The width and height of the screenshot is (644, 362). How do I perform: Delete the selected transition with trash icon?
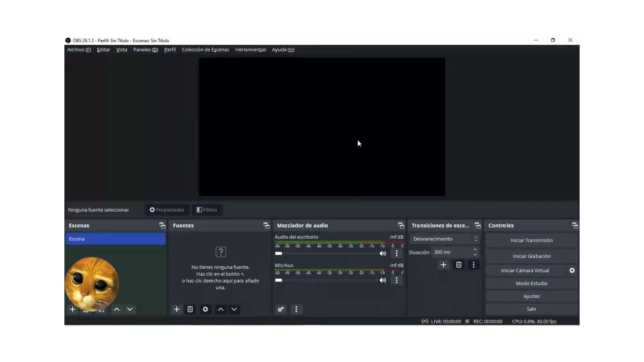tap(459, 265)
